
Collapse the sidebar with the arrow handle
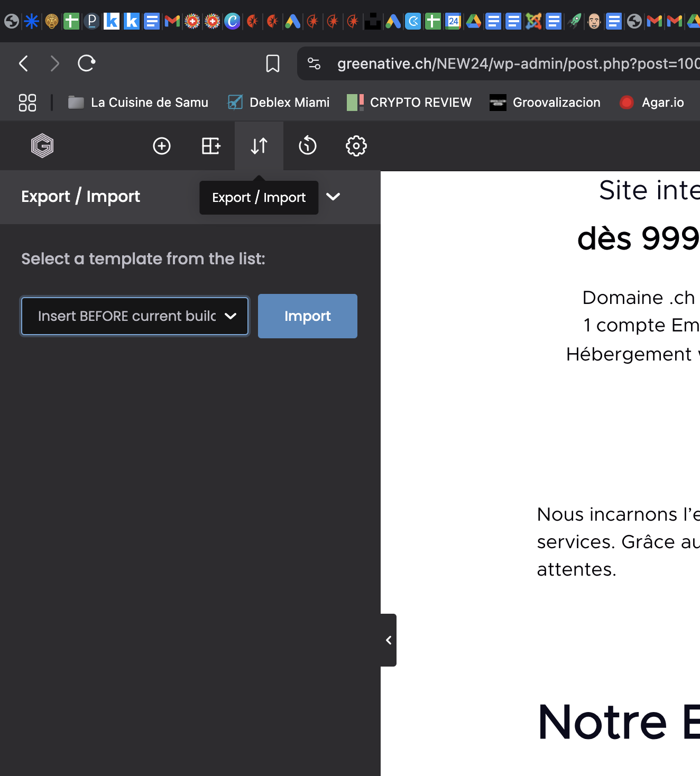(389, 640)
